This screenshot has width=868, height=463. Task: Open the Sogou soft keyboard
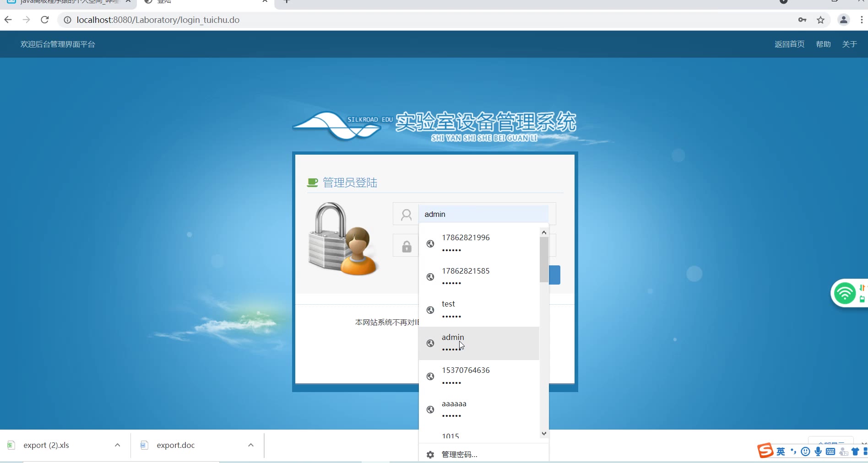830,452
